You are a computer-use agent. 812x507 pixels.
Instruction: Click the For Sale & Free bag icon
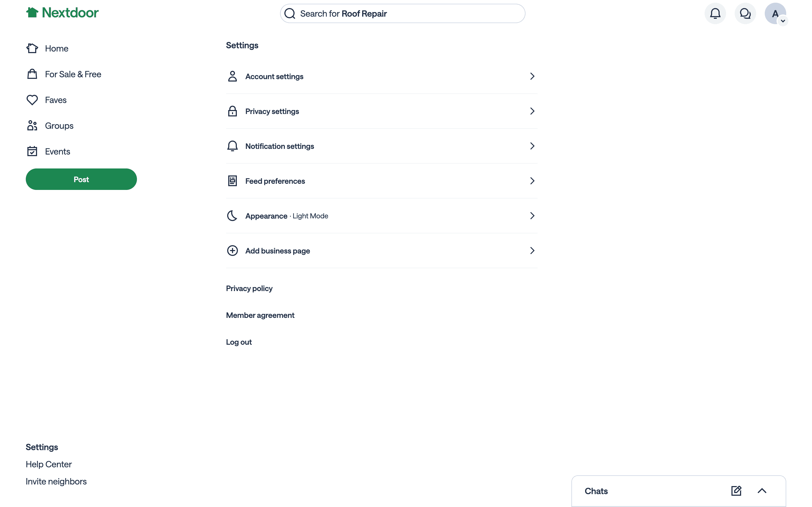point(32,74)
